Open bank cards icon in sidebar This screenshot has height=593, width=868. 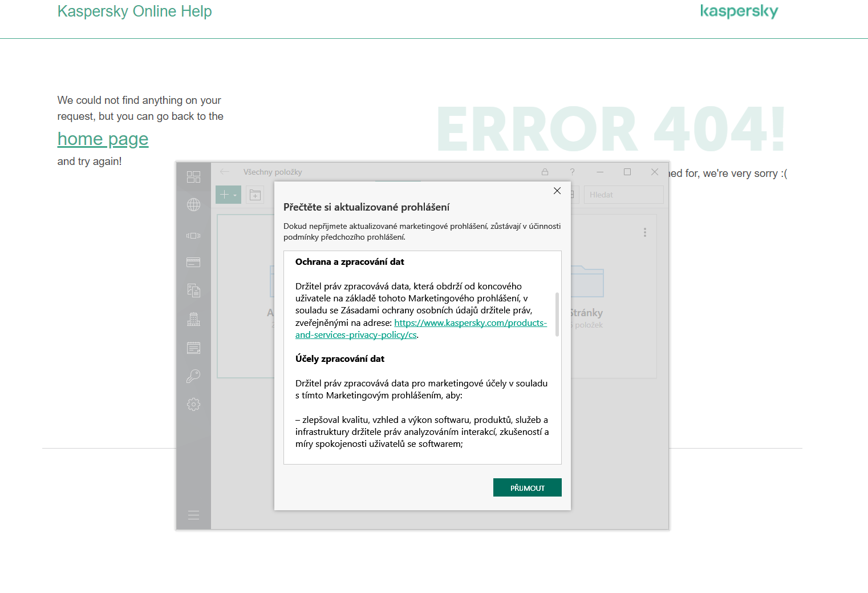pyautogui.click(x=194, y=263)
